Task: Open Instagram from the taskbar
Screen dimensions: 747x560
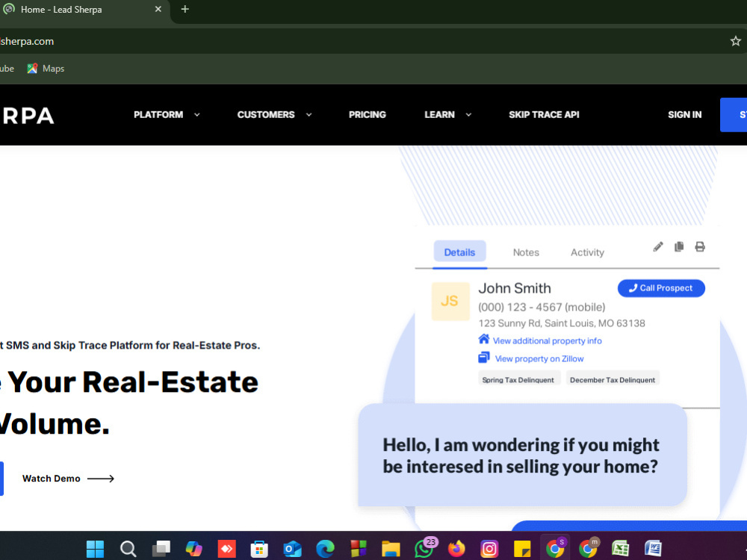Action: click(x=489, y=549)
